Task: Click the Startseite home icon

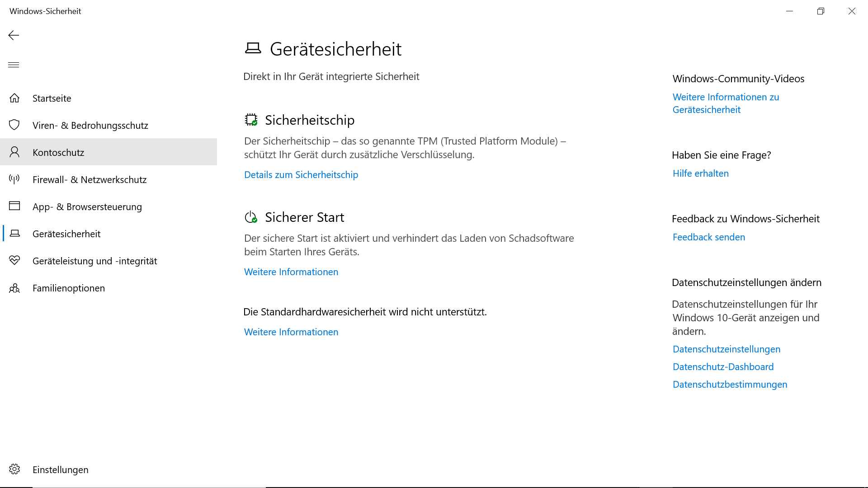Action: (x=14, y=98)
